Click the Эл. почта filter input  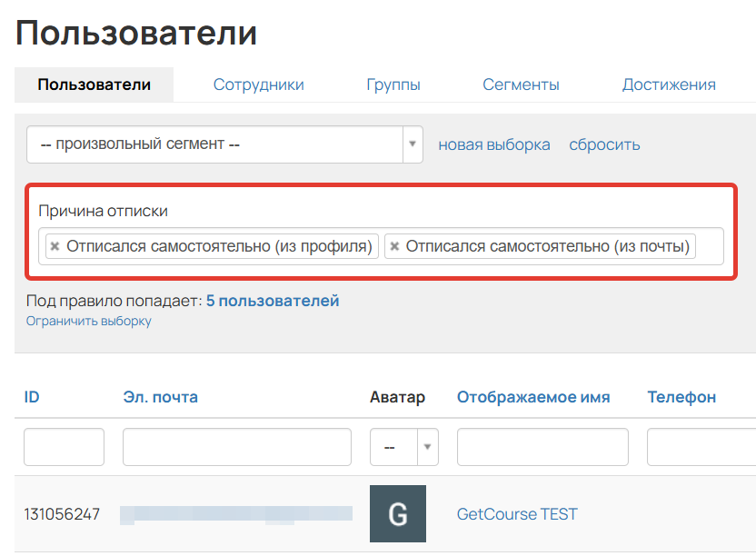[x=236, y=446]
